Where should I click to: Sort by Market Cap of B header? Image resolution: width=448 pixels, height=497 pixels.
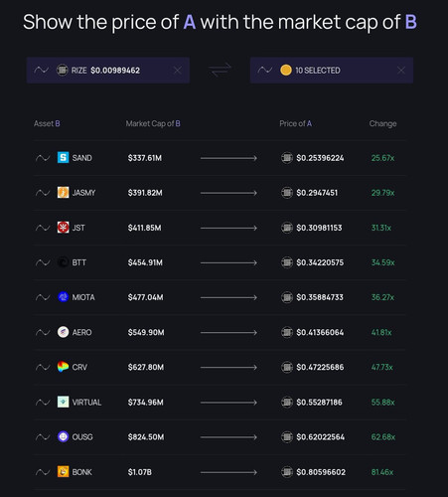(x=153, y=123)
